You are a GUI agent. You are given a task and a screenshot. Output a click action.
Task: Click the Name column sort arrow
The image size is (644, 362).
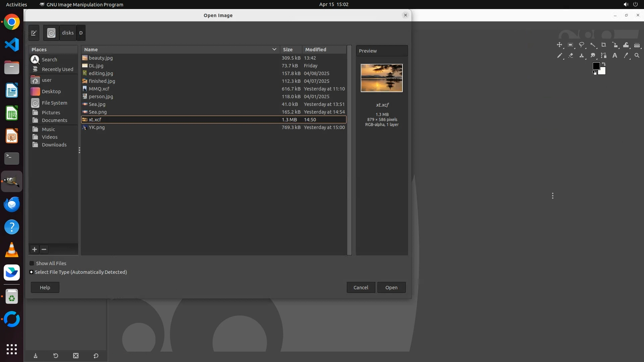coord(274,49)
